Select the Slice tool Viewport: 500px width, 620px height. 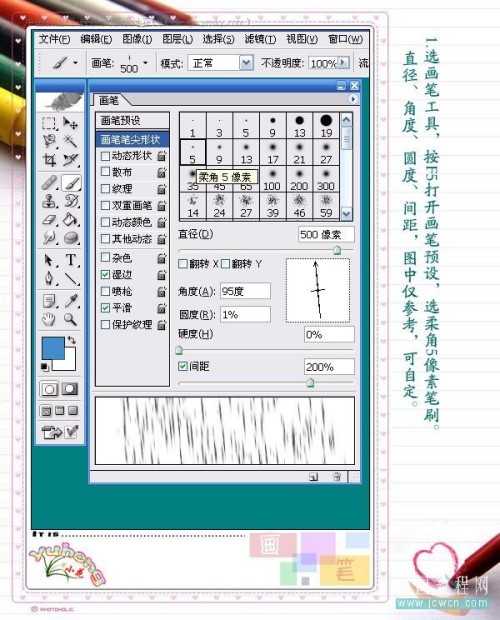(x=71, y=160)
